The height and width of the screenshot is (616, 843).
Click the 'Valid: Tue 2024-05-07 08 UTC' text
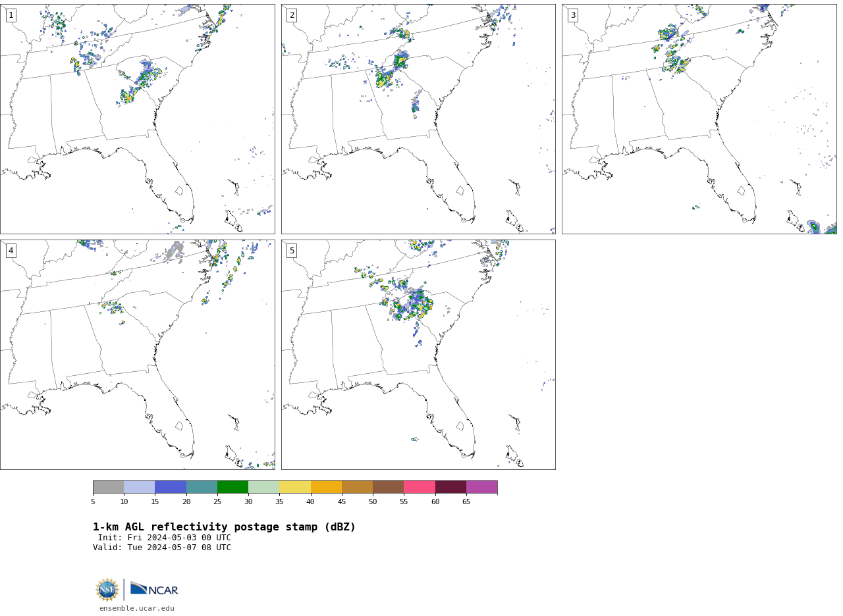coord(162,548)
